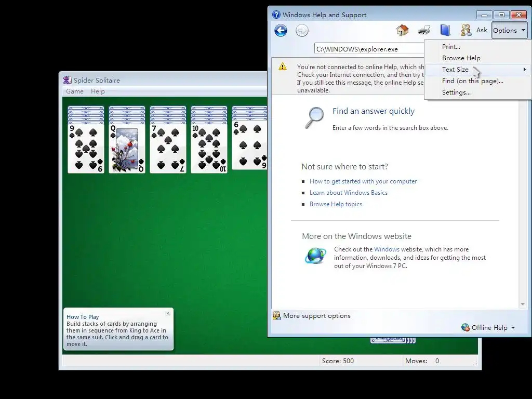Open the Help home page icon

[403, 31]
